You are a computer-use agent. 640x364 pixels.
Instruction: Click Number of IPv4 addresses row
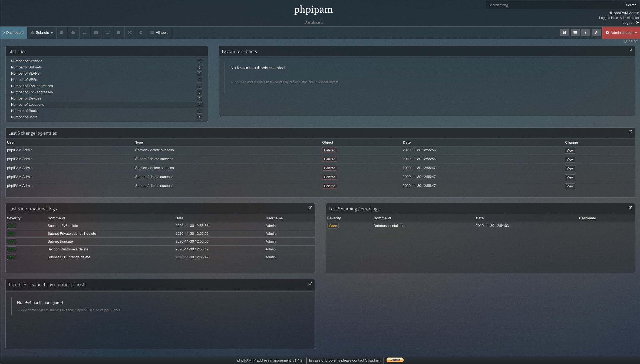[107, 86]
